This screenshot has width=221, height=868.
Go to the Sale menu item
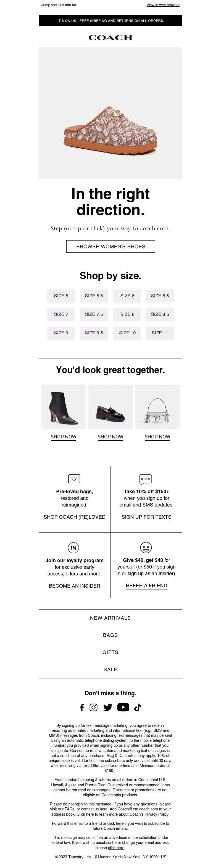point(110,670)
